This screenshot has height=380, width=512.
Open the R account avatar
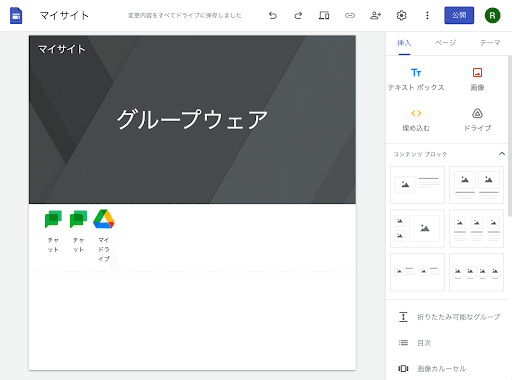tap(492, 15)
